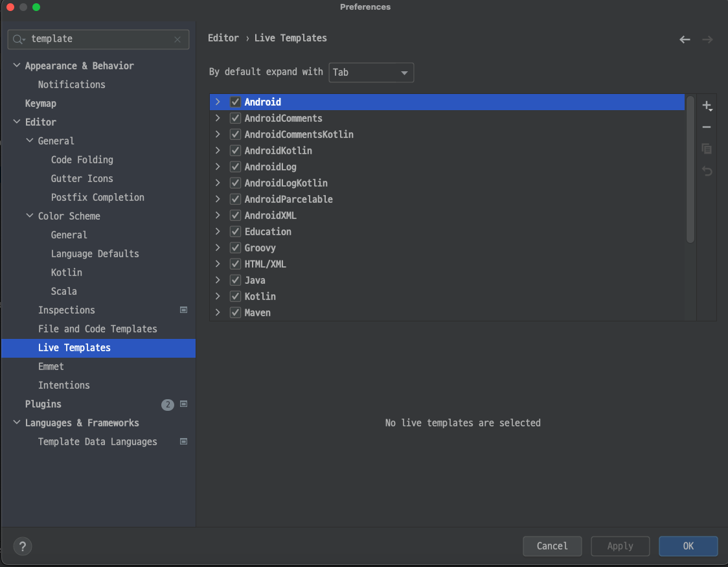Open the Intentions settings

63,386
